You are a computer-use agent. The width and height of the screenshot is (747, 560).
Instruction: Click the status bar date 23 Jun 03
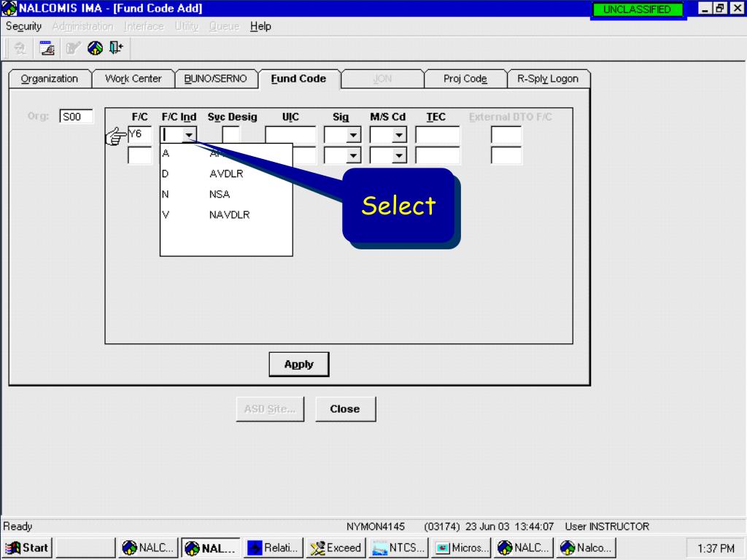[x=487, y=526]
